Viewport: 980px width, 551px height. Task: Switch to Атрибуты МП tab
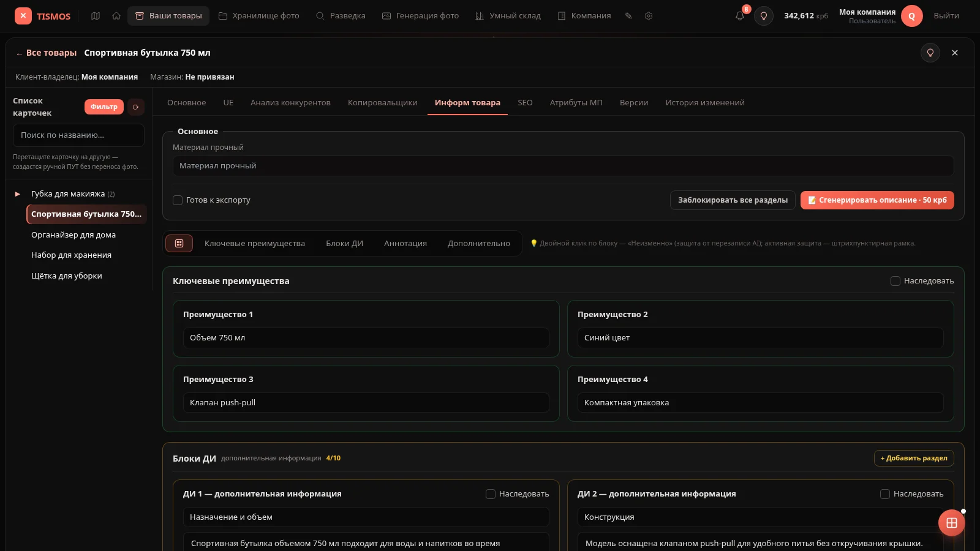coord(576,103)
